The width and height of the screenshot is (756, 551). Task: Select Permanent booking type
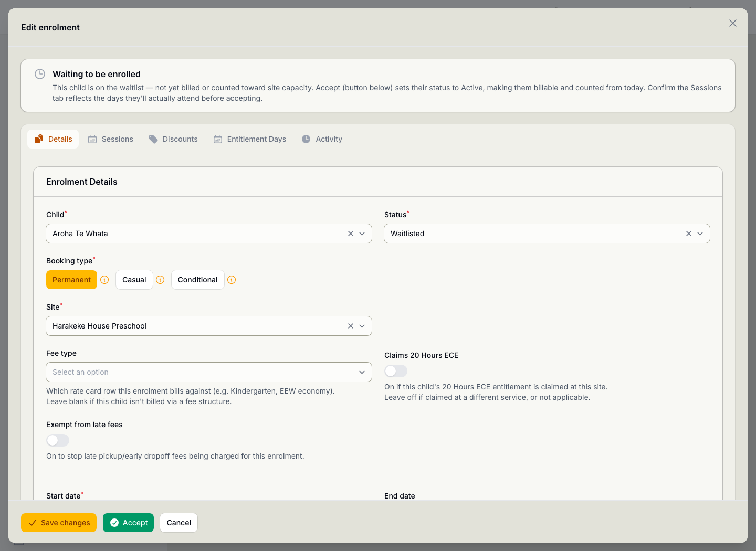(71, 280)
